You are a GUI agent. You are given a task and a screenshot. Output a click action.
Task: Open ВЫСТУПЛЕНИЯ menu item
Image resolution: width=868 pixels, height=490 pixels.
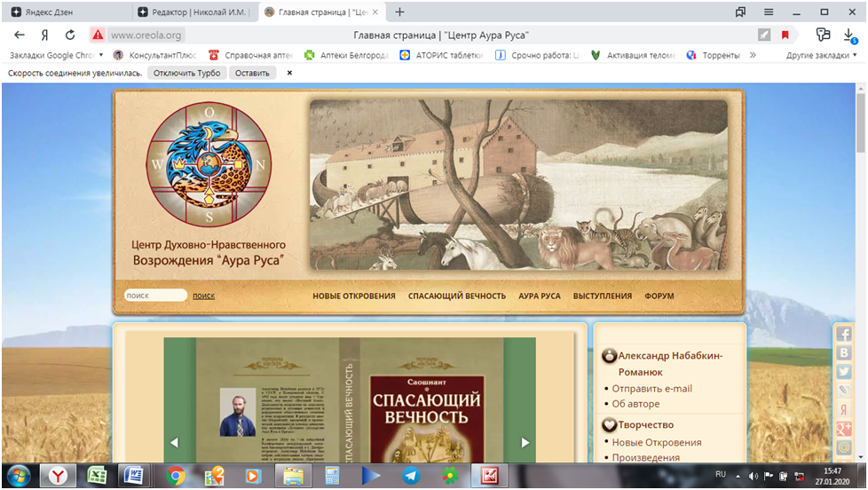603,296
